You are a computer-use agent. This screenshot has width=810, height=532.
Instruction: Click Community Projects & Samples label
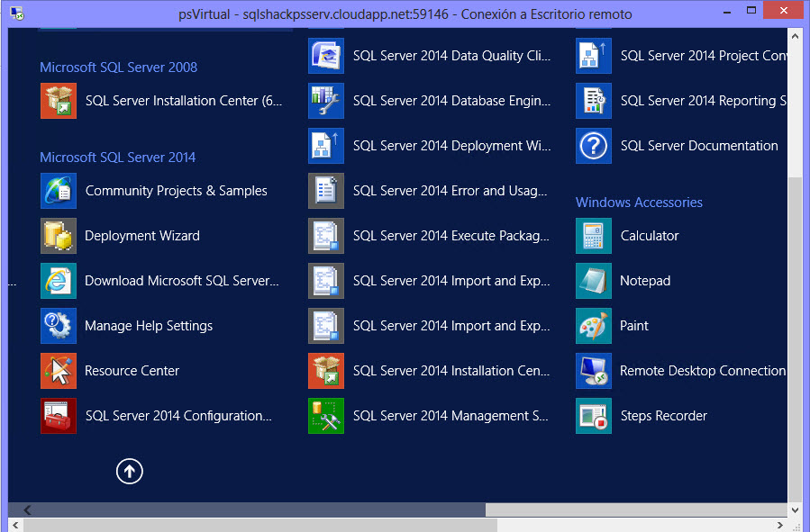(177, 191)
